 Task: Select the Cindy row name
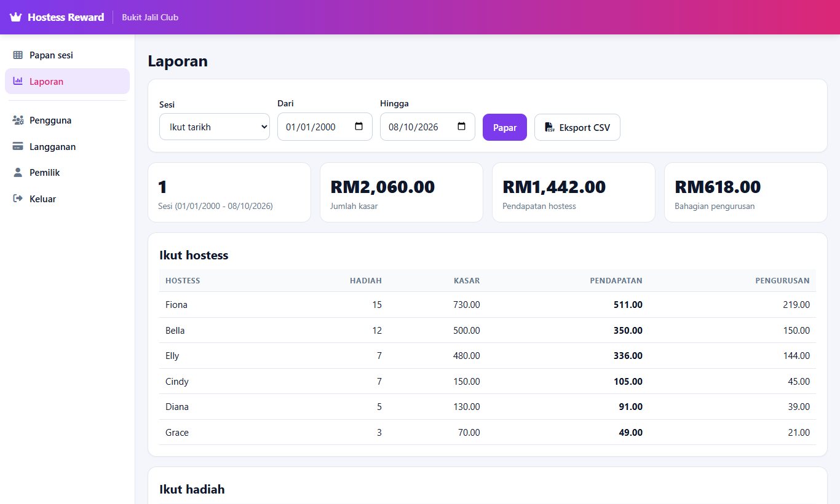tap(177, 382)
